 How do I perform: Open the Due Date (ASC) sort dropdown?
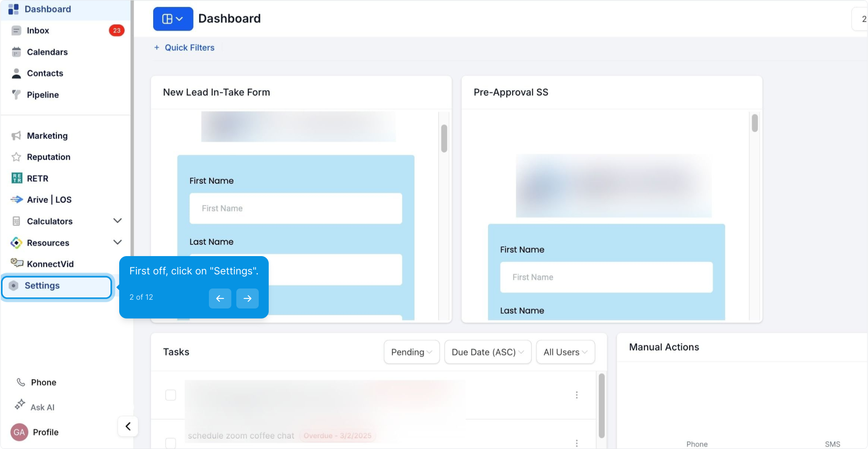(x=487, y=352)
